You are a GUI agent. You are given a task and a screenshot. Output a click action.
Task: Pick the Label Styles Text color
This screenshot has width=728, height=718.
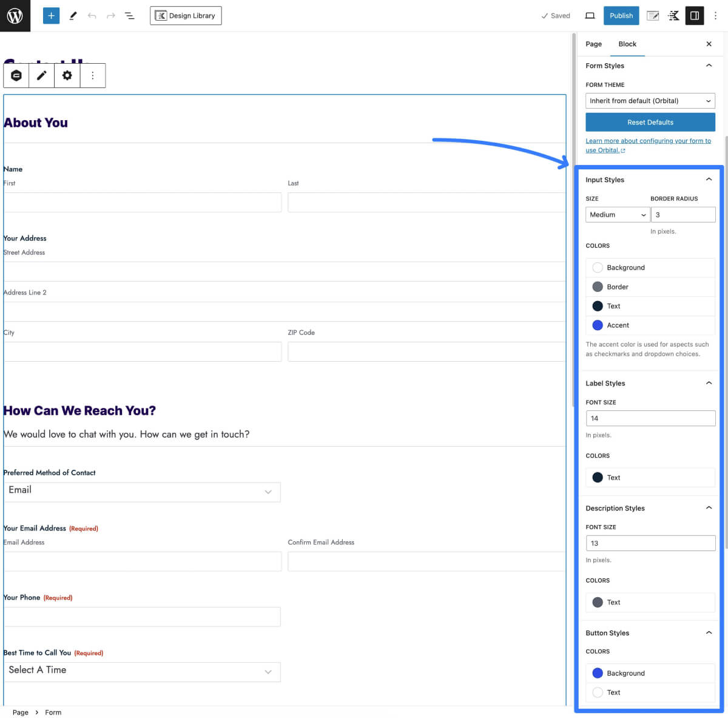coord(650,478)
